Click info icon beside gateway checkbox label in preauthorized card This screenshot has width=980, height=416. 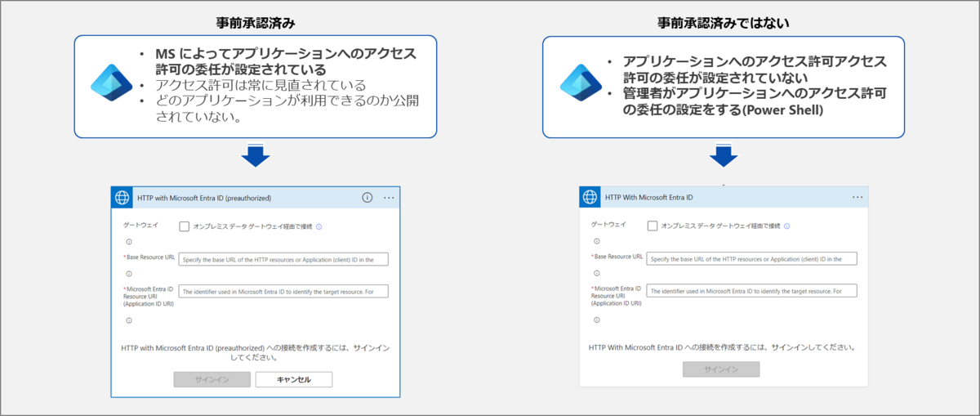click(319, 226)
